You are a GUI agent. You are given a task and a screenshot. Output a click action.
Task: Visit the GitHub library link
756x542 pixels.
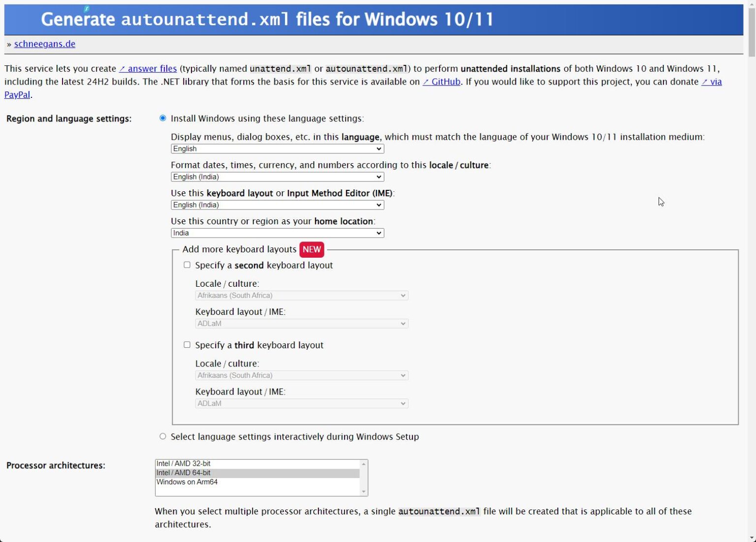click(x=442, y=82)
